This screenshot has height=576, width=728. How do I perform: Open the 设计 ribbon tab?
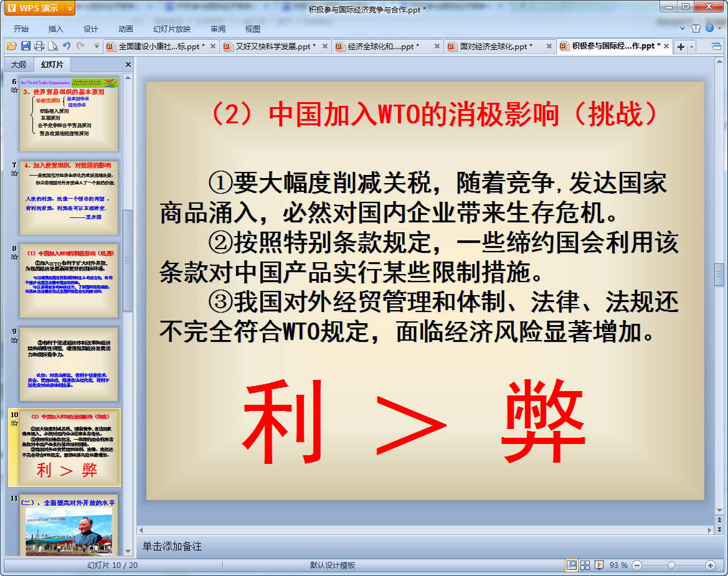pos(90,29)
